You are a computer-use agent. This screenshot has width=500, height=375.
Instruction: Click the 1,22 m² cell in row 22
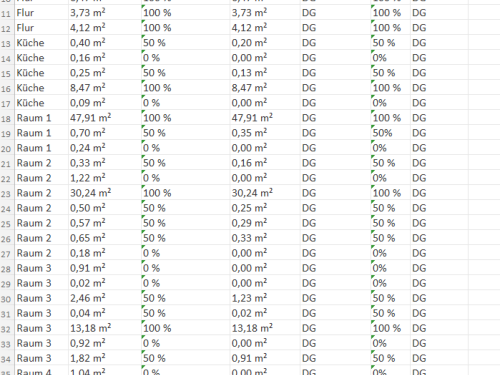point(105,178)
